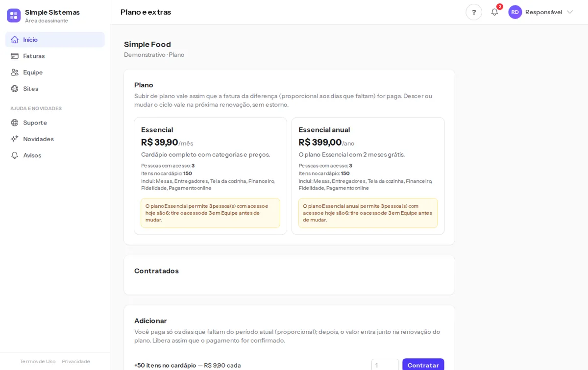Image resolution: width=588 pixels, height=370 pixels.
Task: Open the Privacidade link
Action: point(76,361)
